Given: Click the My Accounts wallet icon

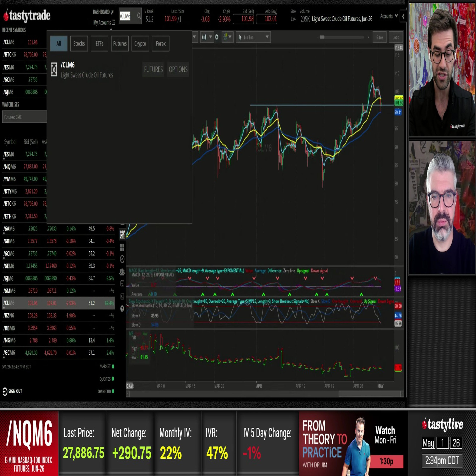Looking at the screenshot, I should pos(114,22).
